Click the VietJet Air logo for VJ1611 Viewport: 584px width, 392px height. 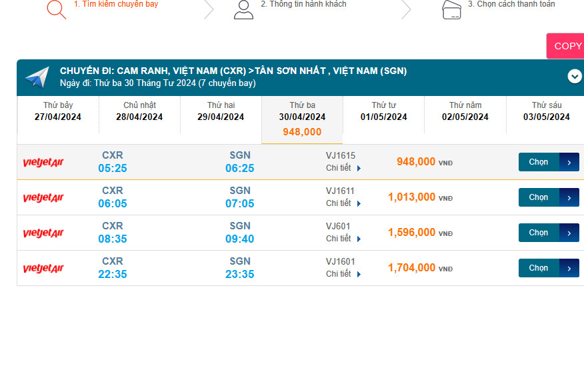[43, 198]
